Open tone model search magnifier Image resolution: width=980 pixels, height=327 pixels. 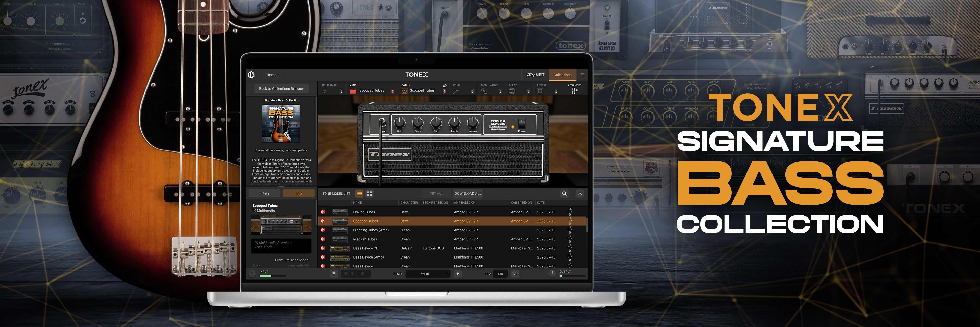tap(564, 193)
